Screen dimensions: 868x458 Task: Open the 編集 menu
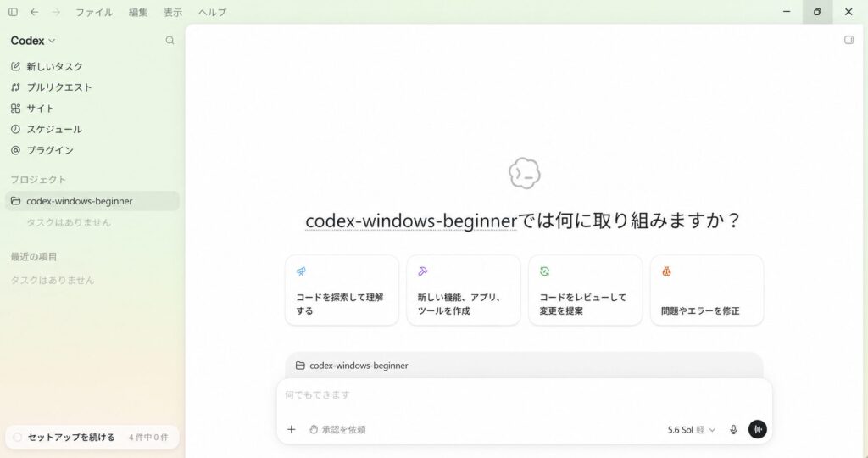[138, 12]
